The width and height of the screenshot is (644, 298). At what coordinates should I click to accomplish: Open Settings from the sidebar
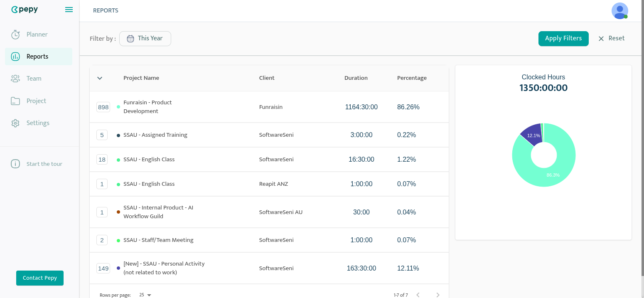(38, 123)
